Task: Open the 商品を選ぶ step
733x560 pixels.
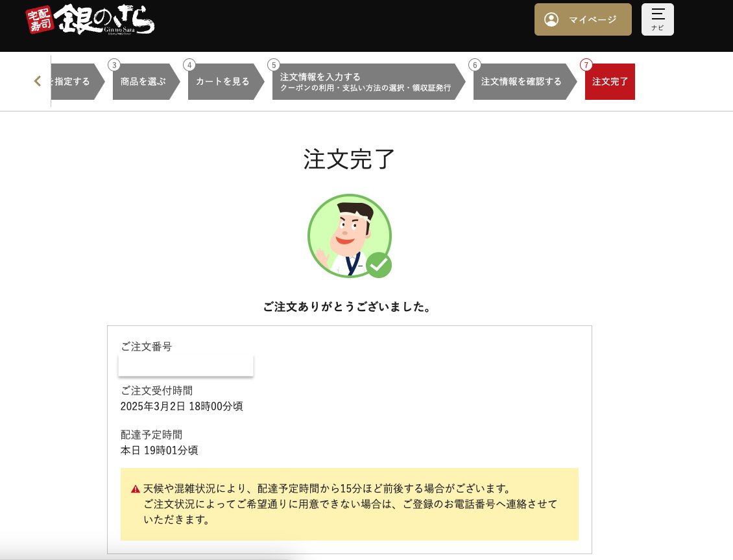Action: pyautogui.click(x=141, y=81)
